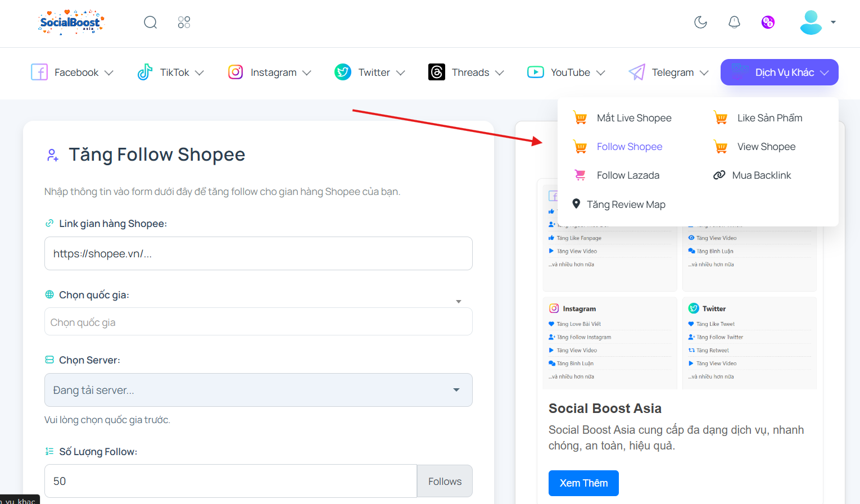Open Like Sản Phẩm service
This screenshot has height=504, width=860.
click(x=770, y=118)
